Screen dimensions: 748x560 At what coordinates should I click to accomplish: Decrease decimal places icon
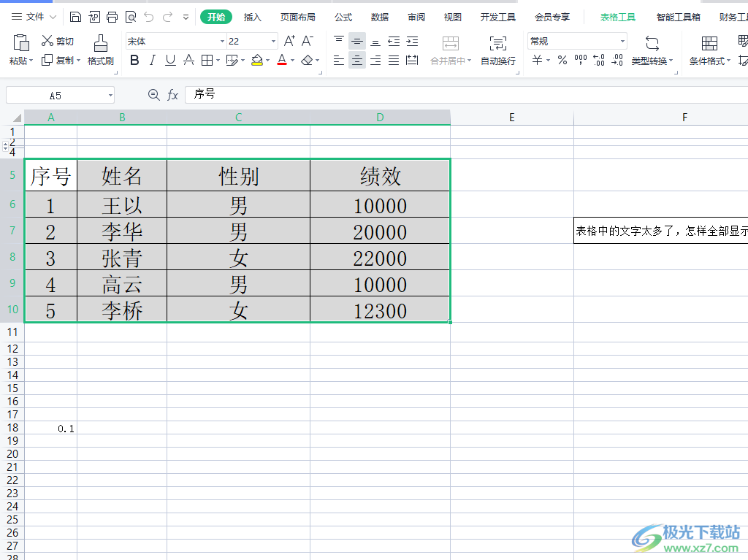click(617, 60)
